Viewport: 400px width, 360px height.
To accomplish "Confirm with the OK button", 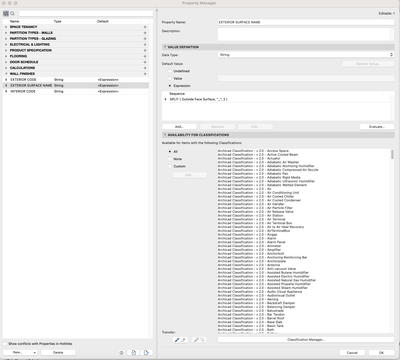I will (x=381, y=353).
